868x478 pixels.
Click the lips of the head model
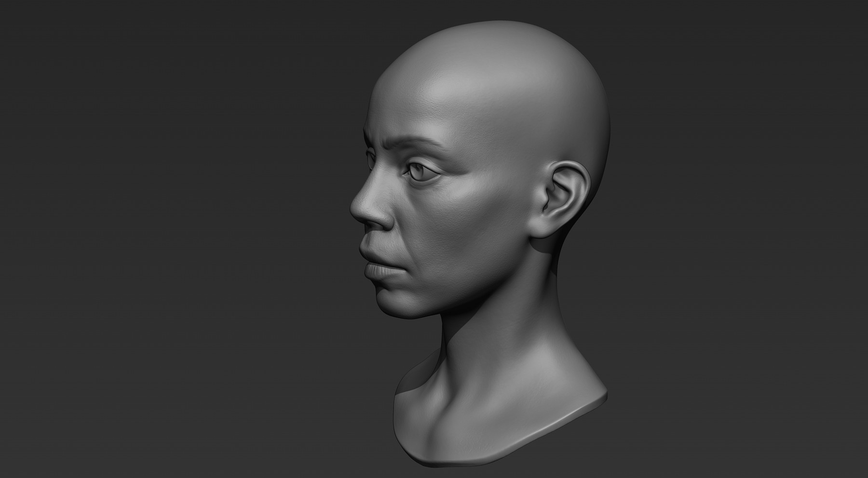tap(381, 267)
